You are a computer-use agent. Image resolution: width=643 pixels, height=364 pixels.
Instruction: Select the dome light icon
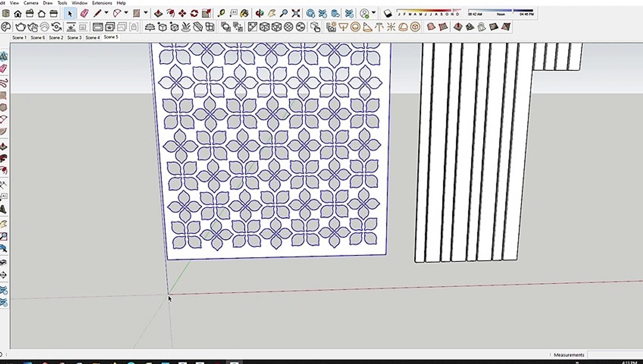(403, 27)
